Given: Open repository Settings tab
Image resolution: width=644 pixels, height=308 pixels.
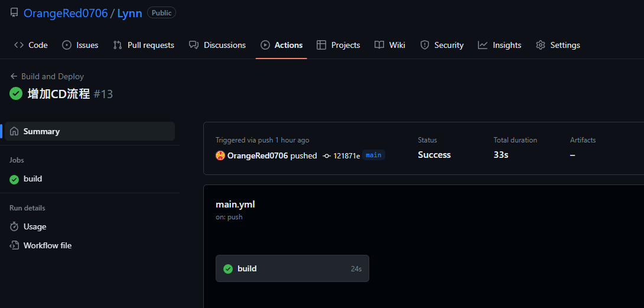Looking at the screenshot, I should coord(558,45).
